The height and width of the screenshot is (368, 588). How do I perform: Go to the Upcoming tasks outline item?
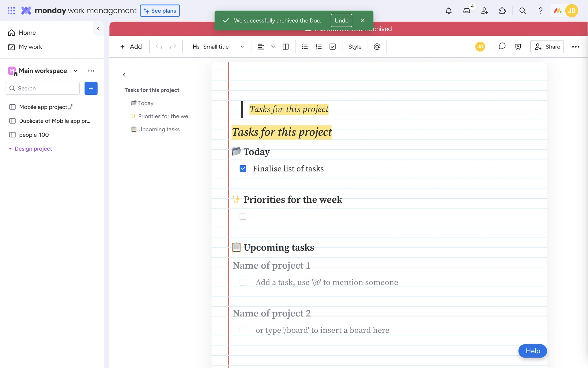159,129
